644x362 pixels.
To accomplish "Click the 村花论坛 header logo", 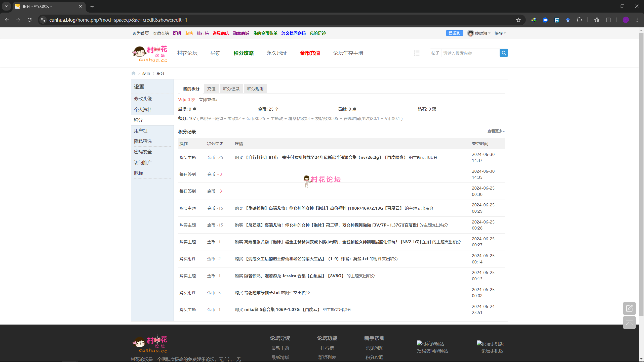I will pos(150,54).
